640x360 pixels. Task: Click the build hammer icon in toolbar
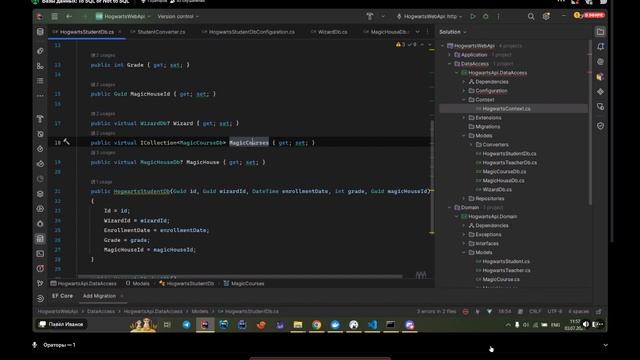click(370, 16)
